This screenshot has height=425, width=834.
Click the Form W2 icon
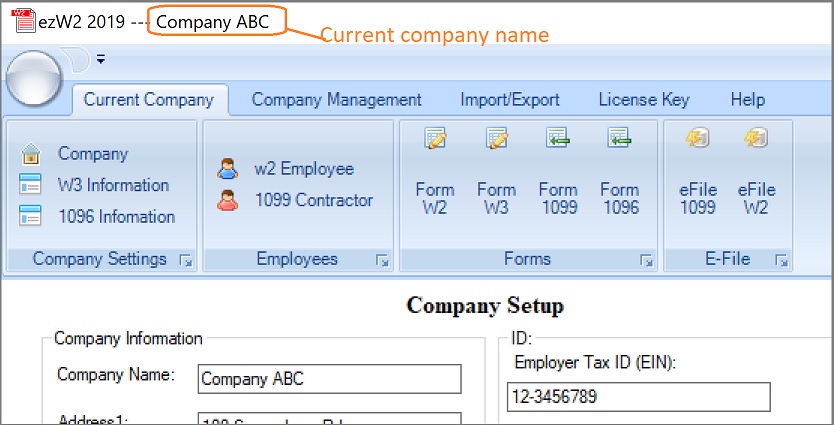pyautogui.click(x=435, y=140)
